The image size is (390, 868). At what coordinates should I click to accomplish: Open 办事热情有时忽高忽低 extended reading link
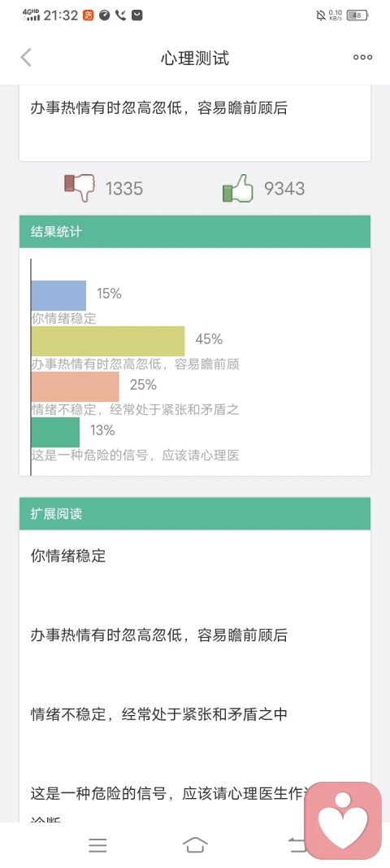pos(158,635)
